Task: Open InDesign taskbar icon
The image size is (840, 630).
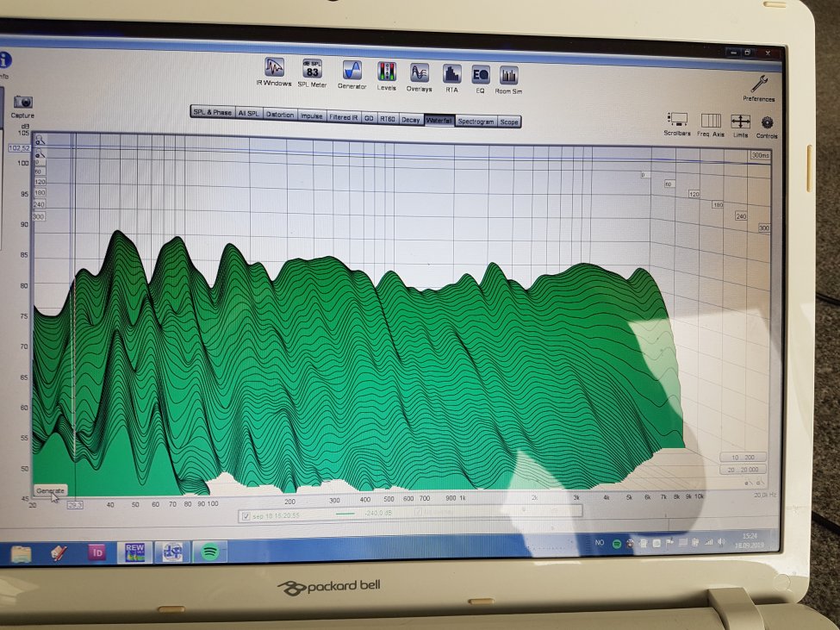Action: pos(96,552)
